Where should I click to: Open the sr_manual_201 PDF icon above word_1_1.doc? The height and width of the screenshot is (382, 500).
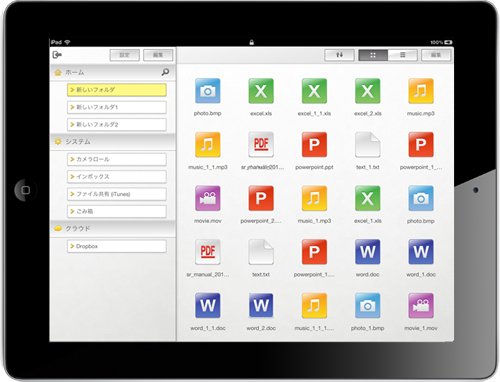click(x=208, y=252)
